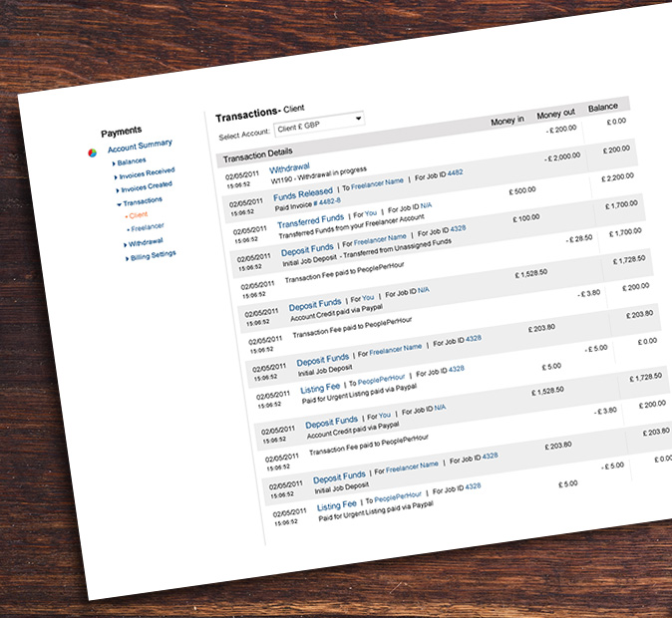This screenshot has height=618, width=672.
Task: Expand the Invoices Received section
Action: [145, 175]
